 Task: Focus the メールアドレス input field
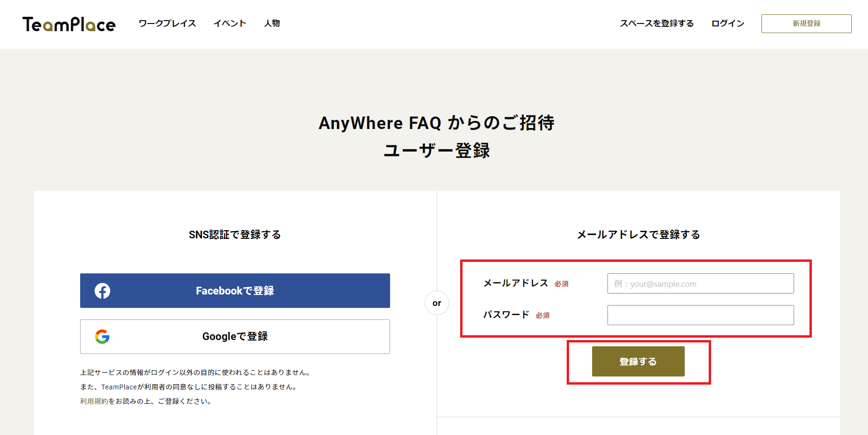click(700, 283)
